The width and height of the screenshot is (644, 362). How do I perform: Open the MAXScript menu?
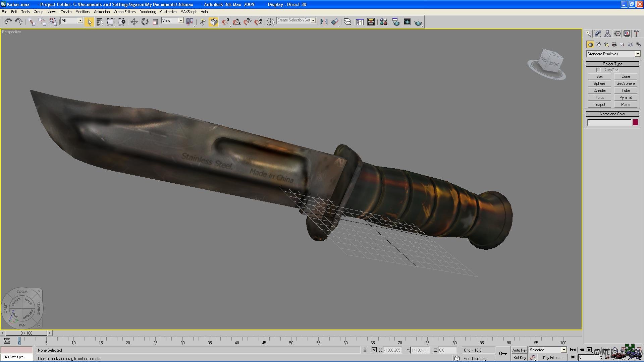pyautogui.click(x=188, y=12)
